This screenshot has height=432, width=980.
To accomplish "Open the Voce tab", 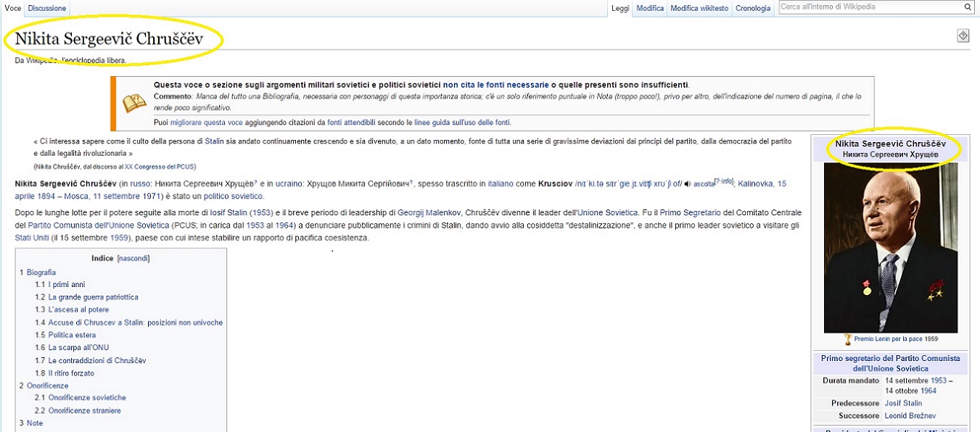I will click(12, 8).
